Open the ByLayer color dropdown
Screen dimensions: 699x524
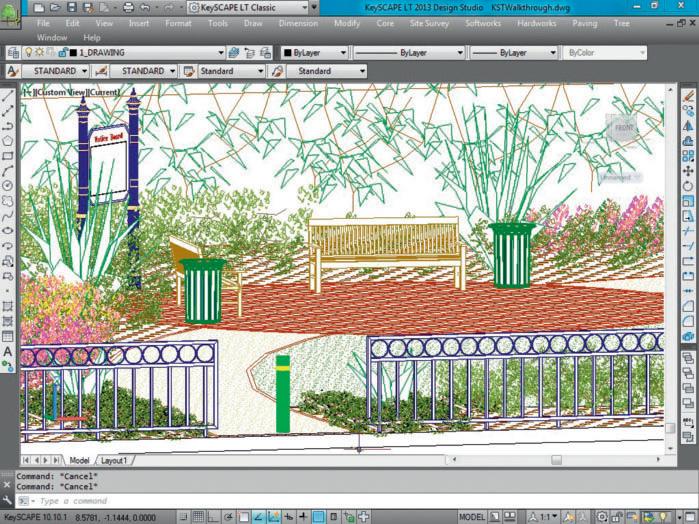coord(343,53)
